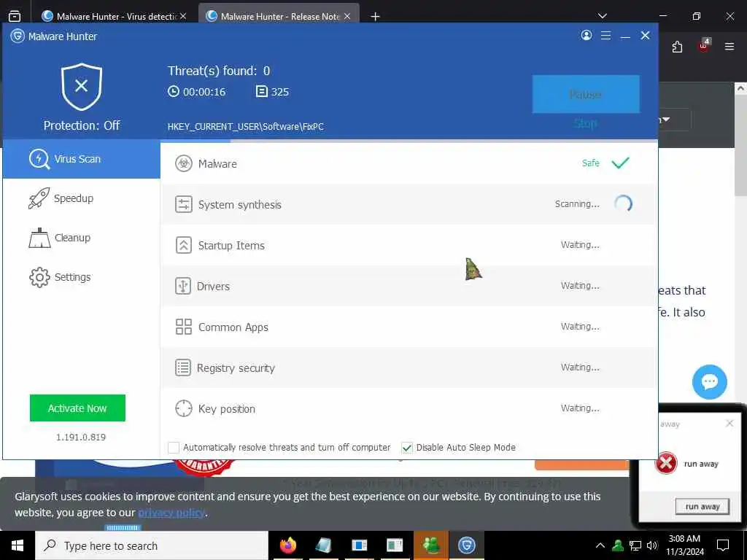Click the taskbar search box
The height and width of the screenshot is (560, 747).
[x=152, y=545]
